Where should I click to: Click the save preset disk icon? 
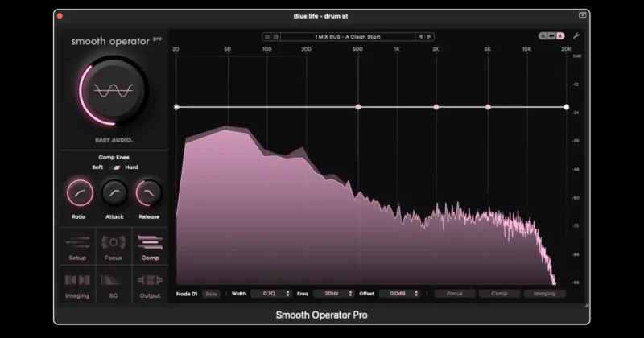[276, 37]
